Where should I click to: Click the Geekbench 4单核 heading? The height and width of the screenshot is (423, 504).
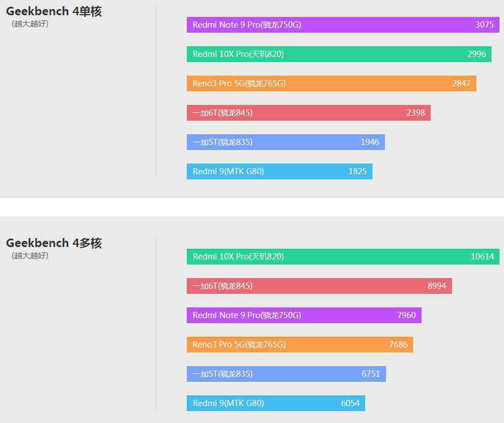pyautogui.click(x=54, y=11)
